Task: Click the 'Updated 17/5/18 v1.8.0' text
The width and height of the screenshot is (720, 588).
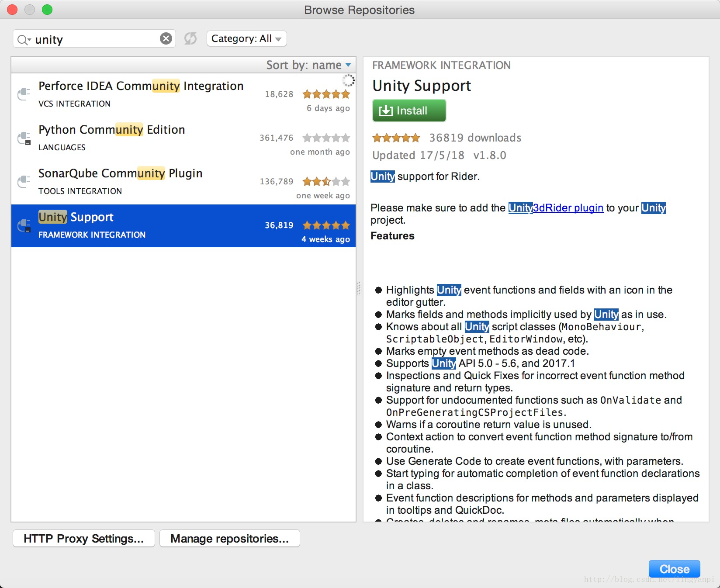Action: coord(439,155)
